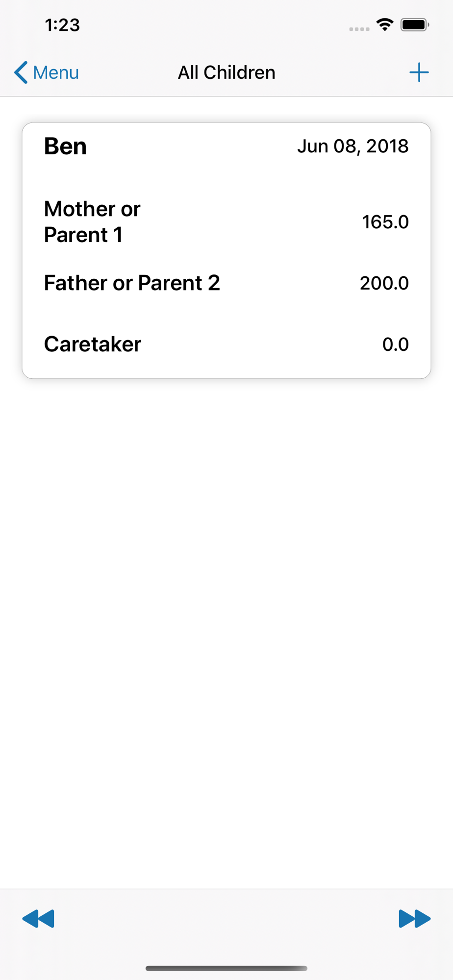Screen dimensions: 453x980
Task: Tap the 165.0 height value
Action: tap(385, 222)
